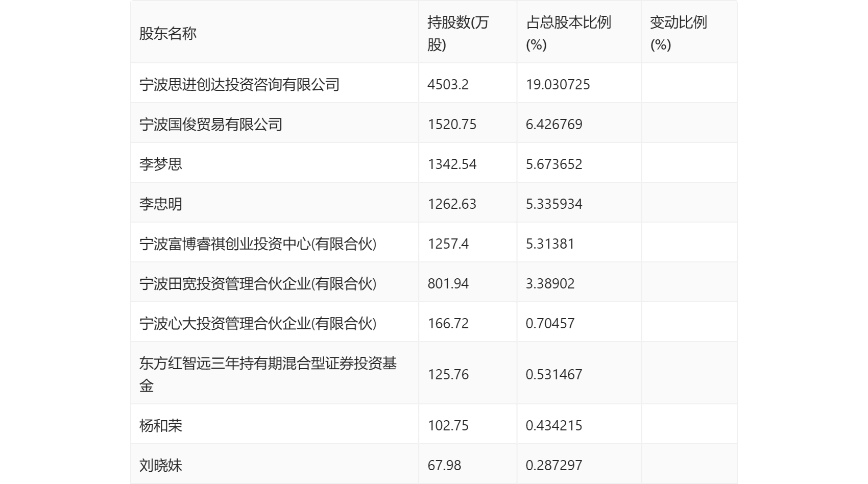Screen dimensions: 868x484
Task: Click percentage value 0.531467
Action: pos(554,374)
